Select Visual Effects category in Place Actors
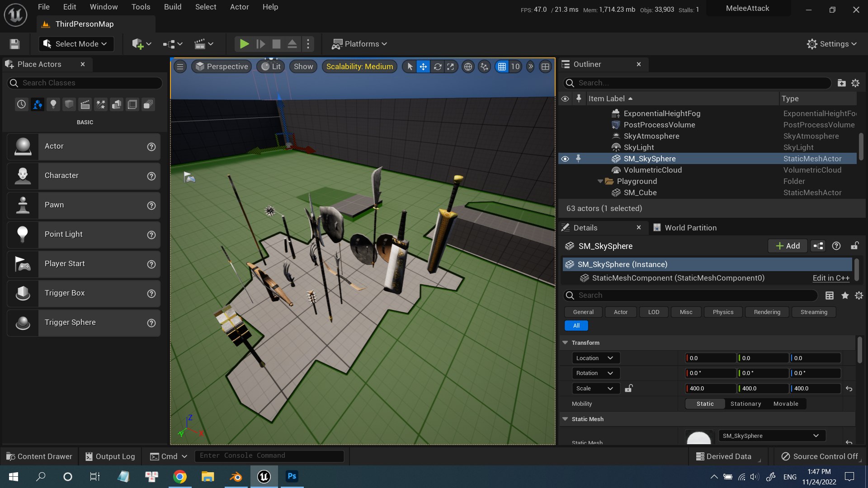 click(x=100, y=104)
